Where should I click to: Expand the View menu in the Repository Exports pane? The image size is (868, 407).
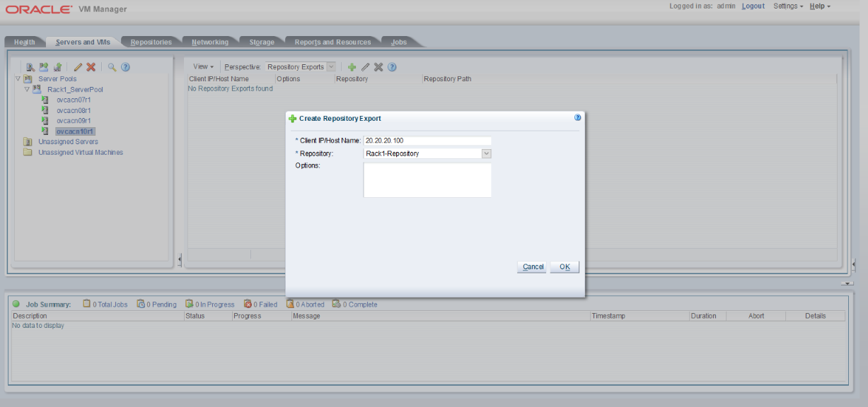[202, 66]
